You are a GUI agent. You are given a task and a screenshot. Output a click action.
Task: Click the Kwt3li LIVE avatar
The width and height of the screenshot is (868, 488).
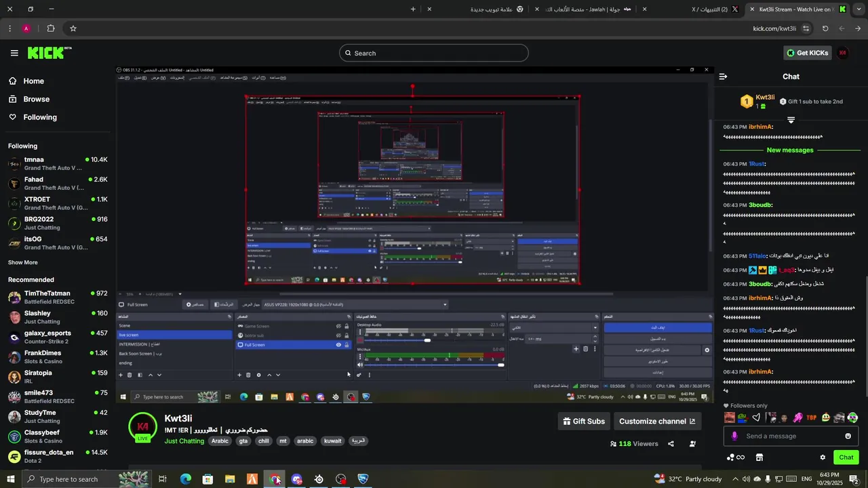pyautogui.click(x=143, y=427)
